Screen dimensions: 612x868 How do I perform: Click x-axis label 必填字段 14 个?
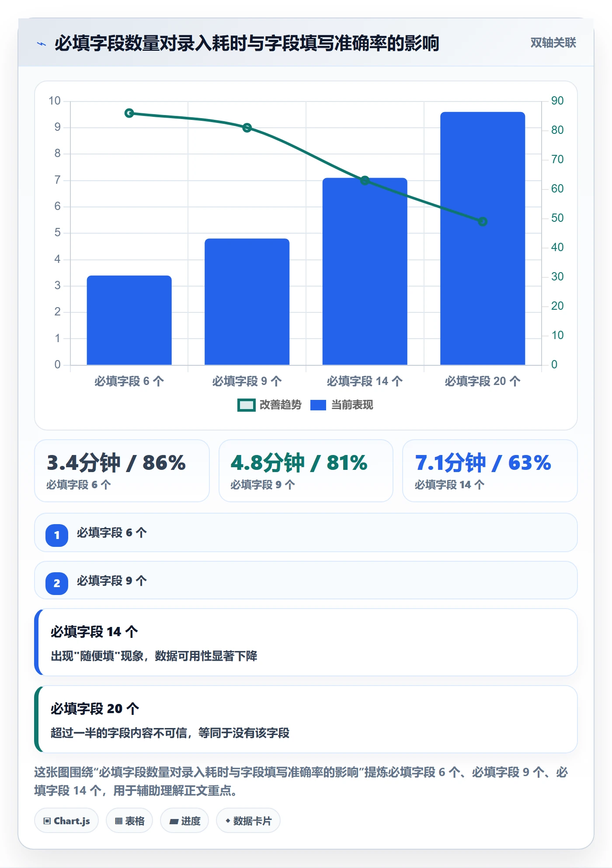tap(365, 381)
